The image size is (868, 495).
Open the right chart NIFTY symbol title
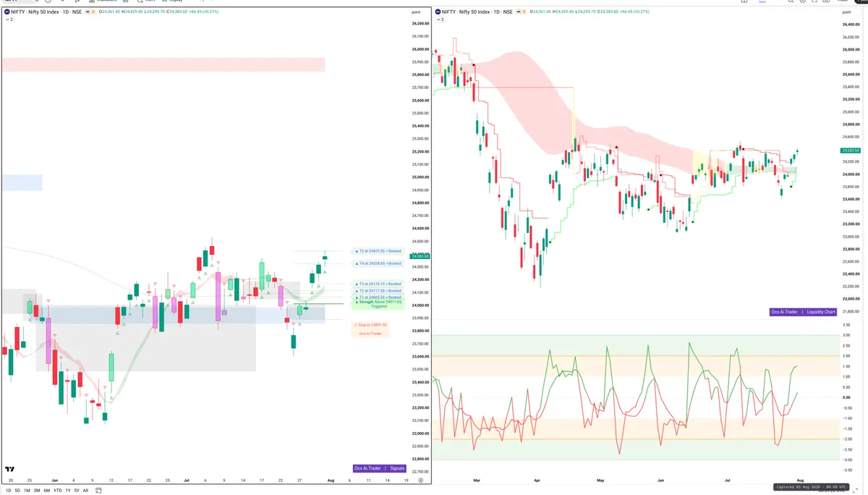tap(479, 12)
